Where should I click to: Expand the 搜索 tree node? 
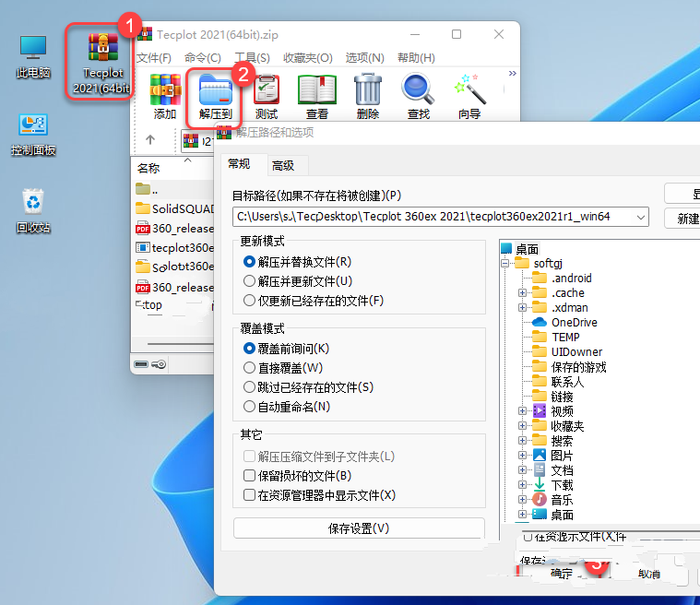[522, 440]
